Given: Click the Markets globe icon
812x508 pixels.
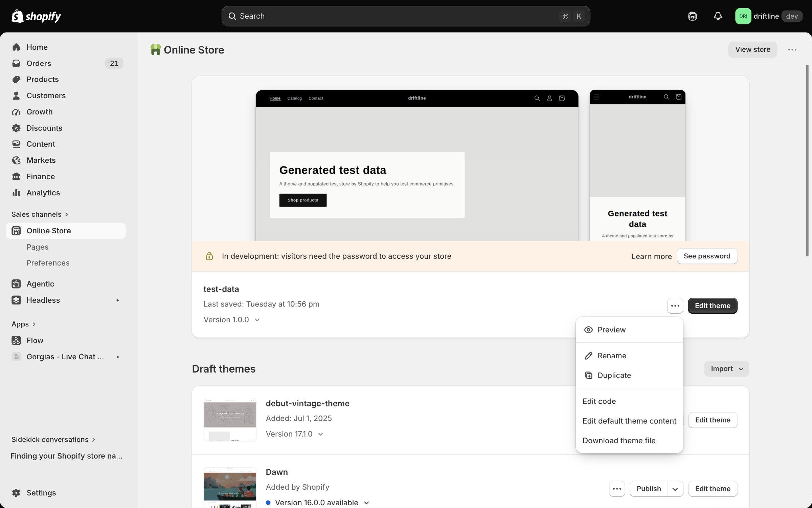Looking at the screenshot, I should [16, 160].
